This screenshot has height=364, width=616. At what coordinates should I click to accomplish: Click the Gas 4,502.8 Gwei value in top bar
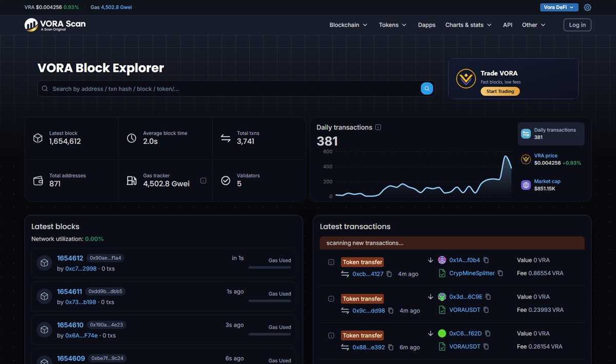(x=116, y=7)
